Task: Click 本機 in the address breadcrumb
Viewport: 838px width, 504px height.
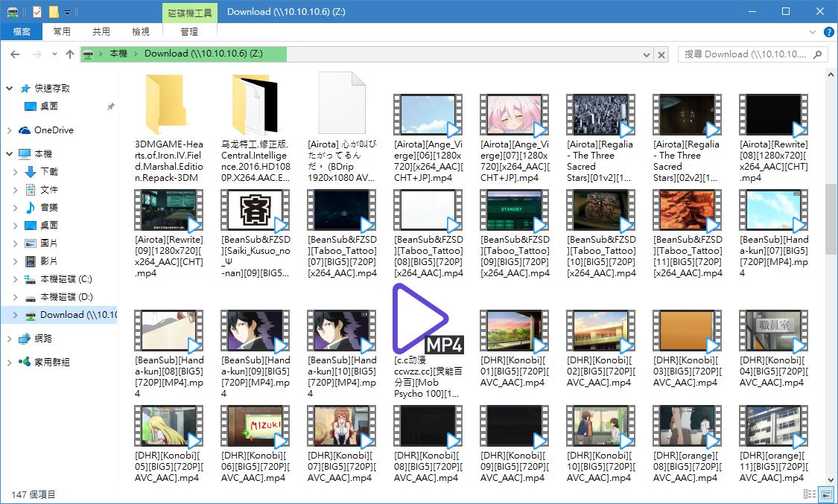Action: coord(118,54)
